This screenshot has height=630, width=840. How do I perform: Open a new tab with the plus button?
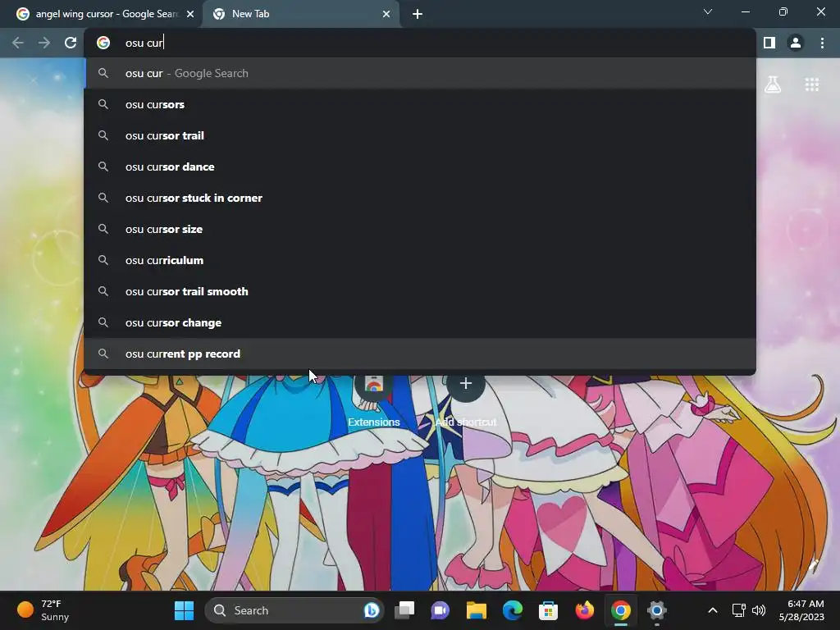tap(418, 14)
